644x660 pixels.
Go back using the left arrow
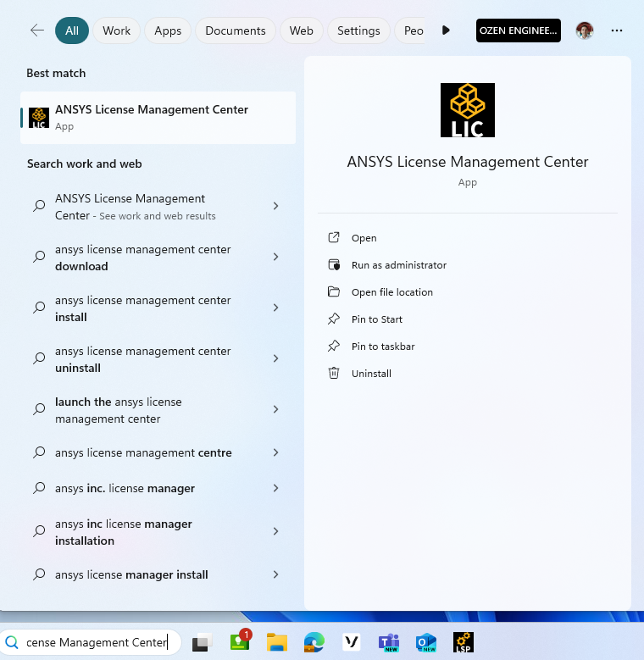[x=36, y=31]
